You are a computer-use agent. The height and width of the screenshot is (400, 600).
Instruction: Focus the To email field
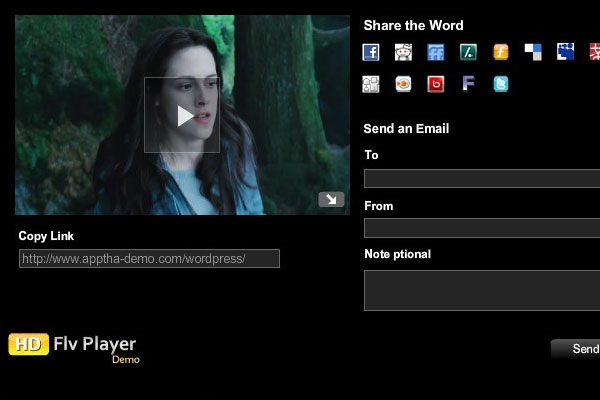coord(482,179)
